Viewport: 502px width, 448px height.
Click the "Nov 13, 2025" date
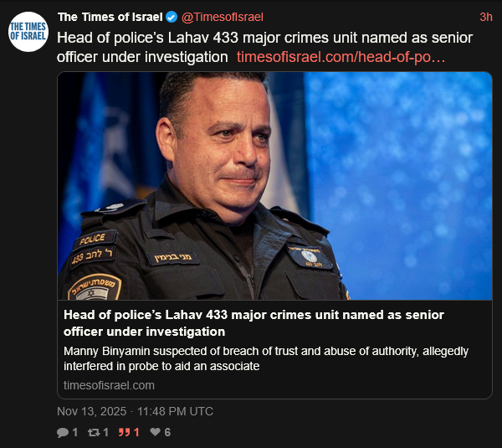pyautogui.click(x=93, y=411)
